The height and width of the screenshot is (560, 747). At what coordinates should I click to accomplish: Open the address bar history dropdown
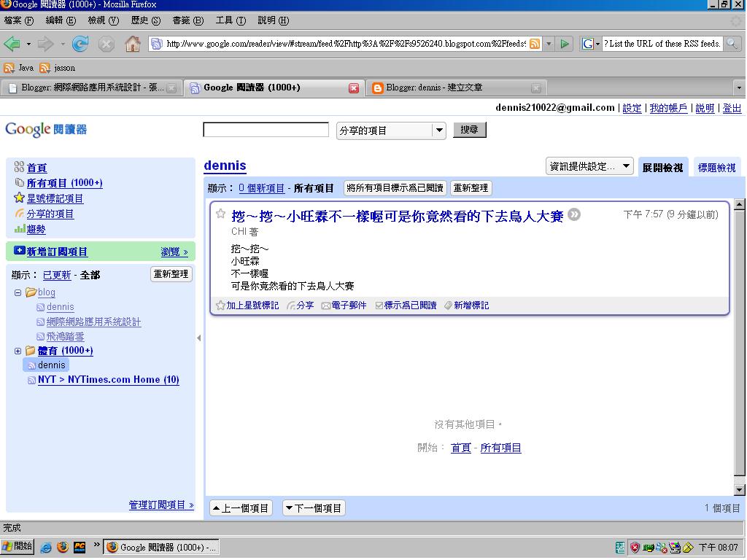coord(549,44)
